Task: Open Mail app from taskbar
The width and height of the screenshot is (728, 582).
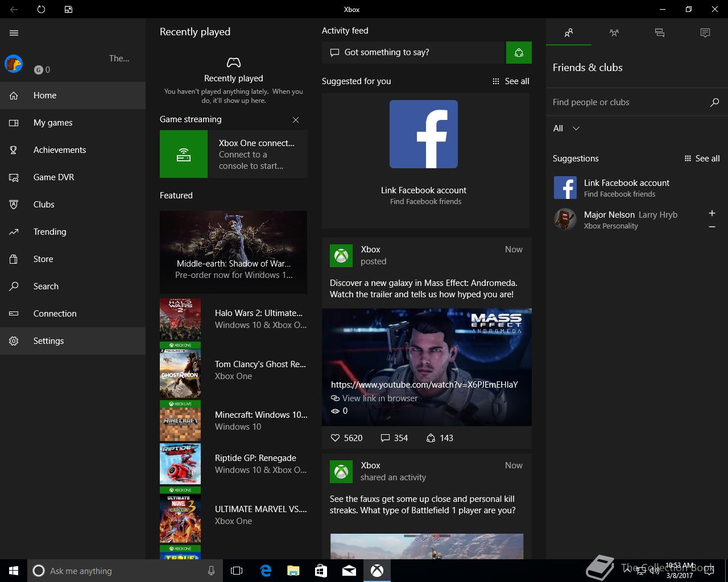Action: coord(349,571)
